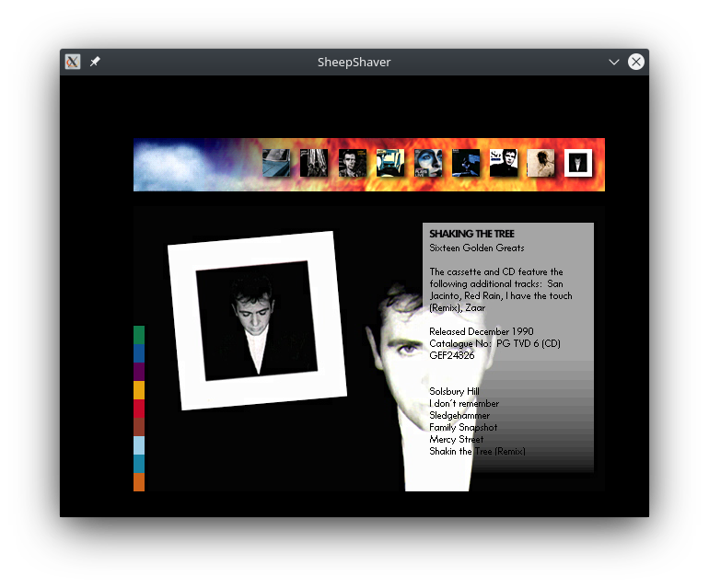Click the orange color block at bottom
The width and height of the screenshot is (709, 588).
139,482
